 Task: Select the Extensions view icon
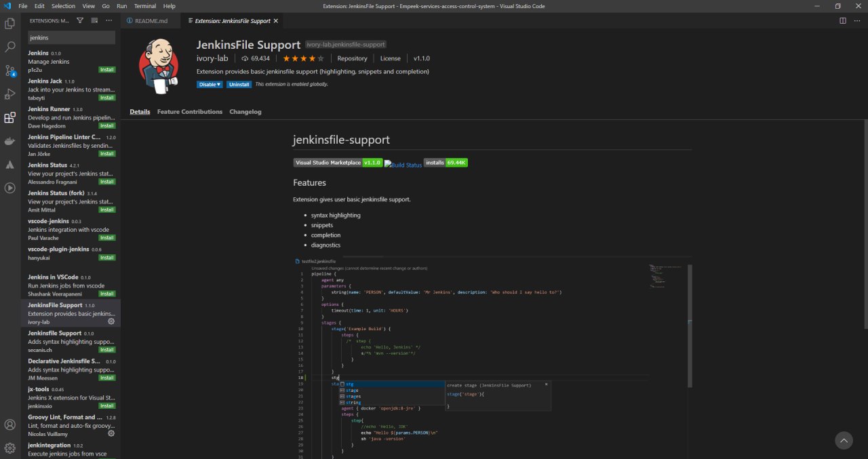coord(10,117)
